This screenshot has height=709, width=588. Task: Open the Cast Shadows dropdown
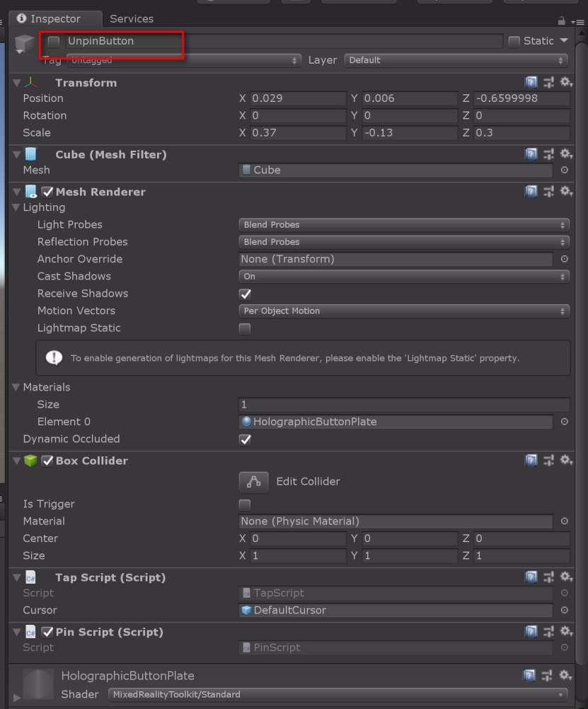(404, 276)
